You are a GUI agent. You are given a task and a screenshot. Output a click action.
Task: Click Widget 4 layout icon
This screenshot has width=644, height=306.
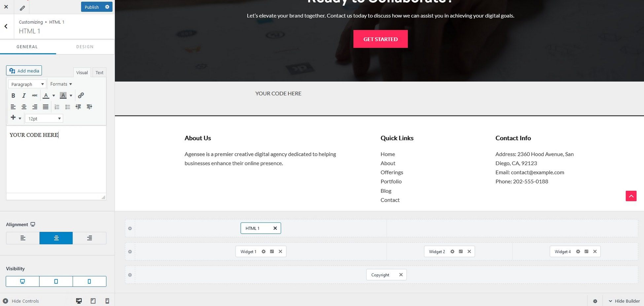pos(587,252)
